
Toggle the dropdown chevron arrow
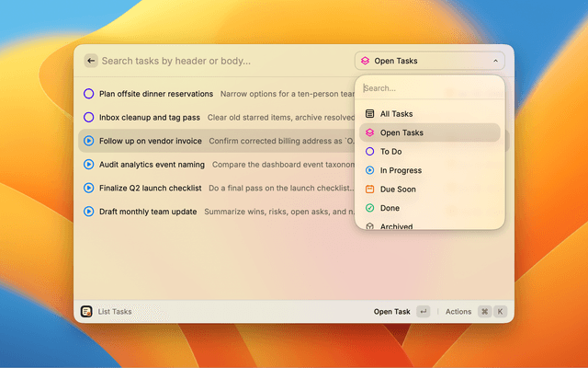495,61
